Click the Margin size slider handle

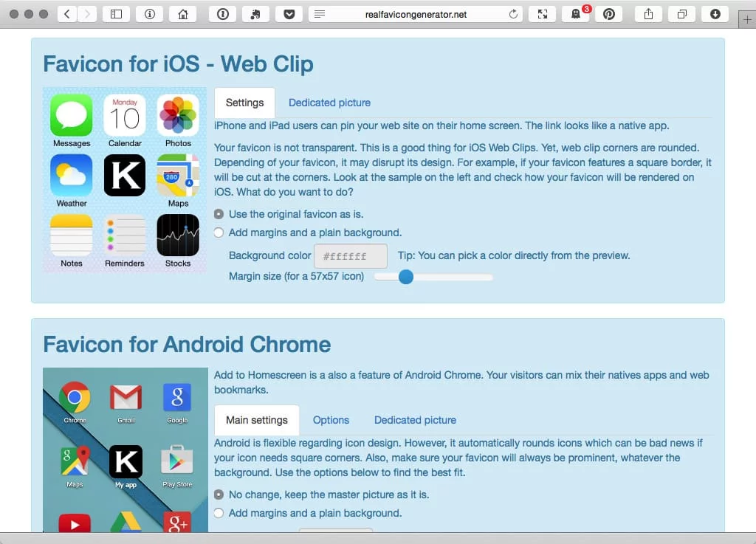click(406, 277)
